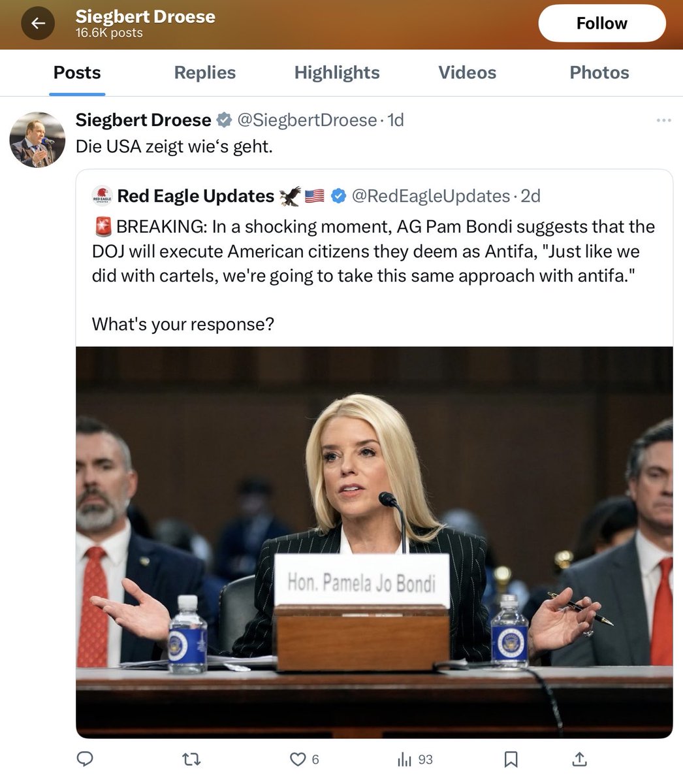The width and height of the screenshot is (683, 784).
Task: Click the 'What's your response?' line
Action: coord(183,324)
